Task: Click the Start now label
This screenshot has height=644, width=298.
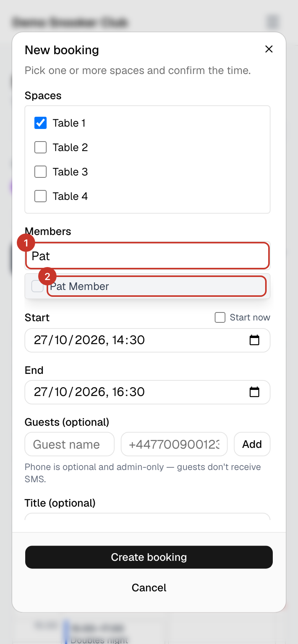Action: pos(250,317)
